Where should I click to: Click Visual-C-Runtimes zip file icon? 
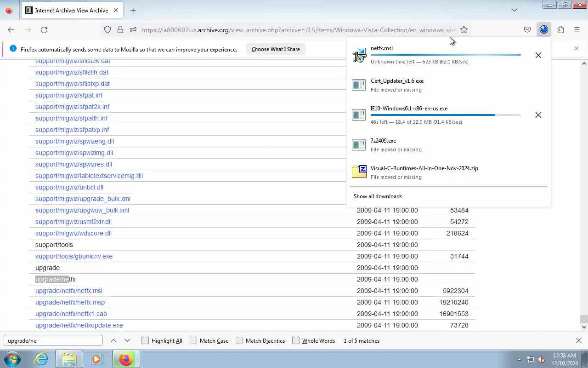[x=359, y=172]
